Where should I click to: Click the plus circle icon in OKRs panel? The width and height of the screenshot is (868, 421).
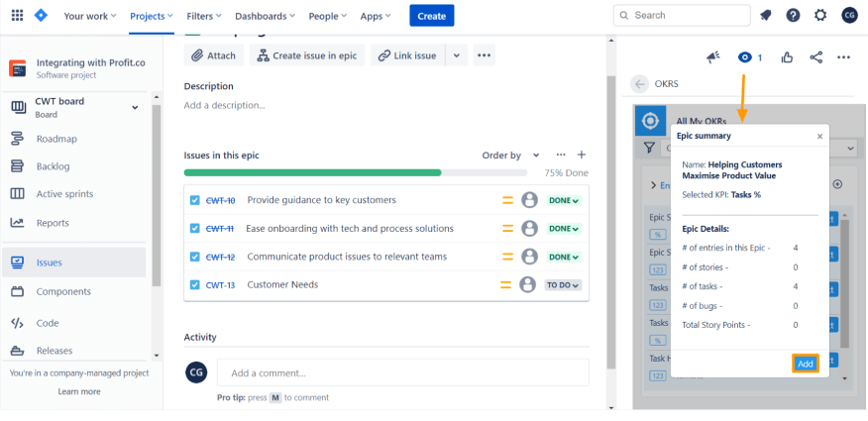tap(837, 184)
